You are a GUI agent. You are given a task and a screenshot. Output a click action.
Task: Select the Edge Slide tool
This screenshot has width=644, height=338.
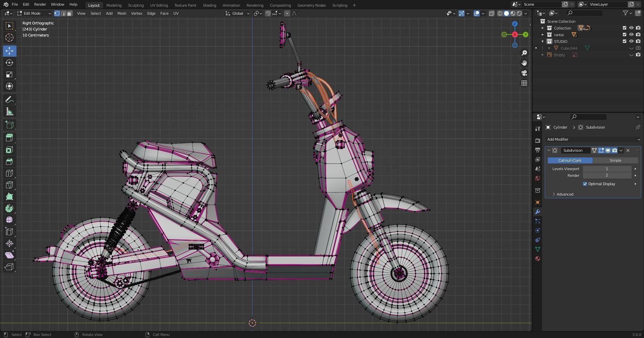(x=9, y=232)
